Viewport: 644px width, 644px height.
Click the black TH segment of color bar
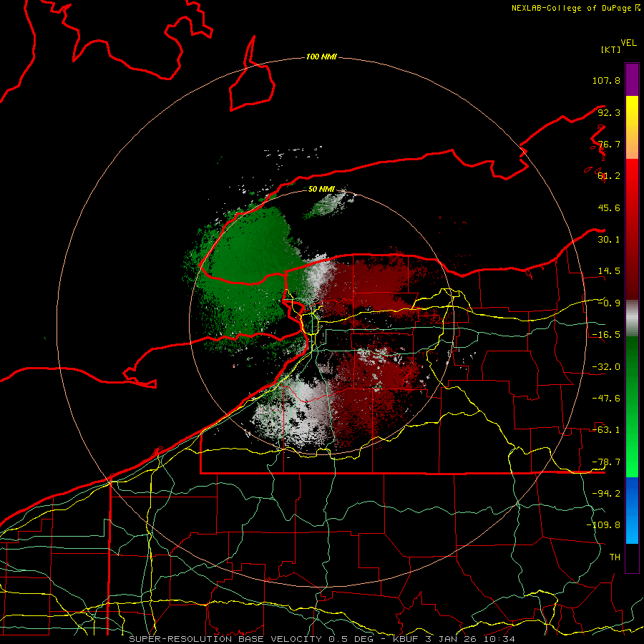click(632, 557)
